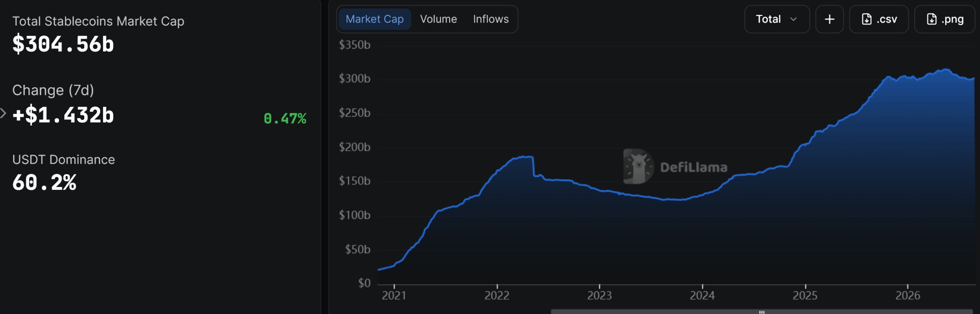Download chart data via .csv button
The width and height of the screenshot is (980, 314).
coord(879,19)
